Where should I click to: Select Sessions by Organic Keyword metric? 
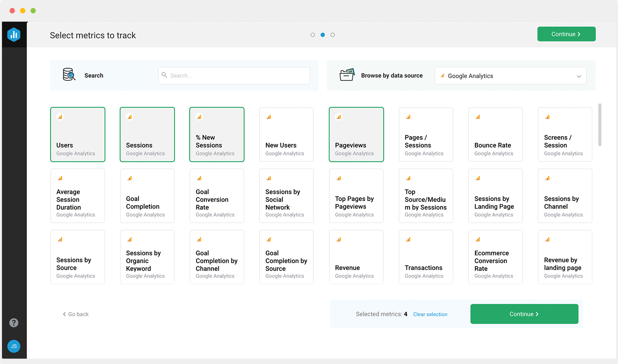(x=147, y=257)
